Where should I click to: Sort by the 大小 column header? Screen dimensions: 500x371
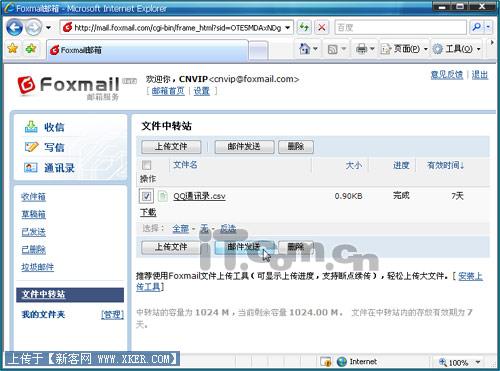pos(354,165)
